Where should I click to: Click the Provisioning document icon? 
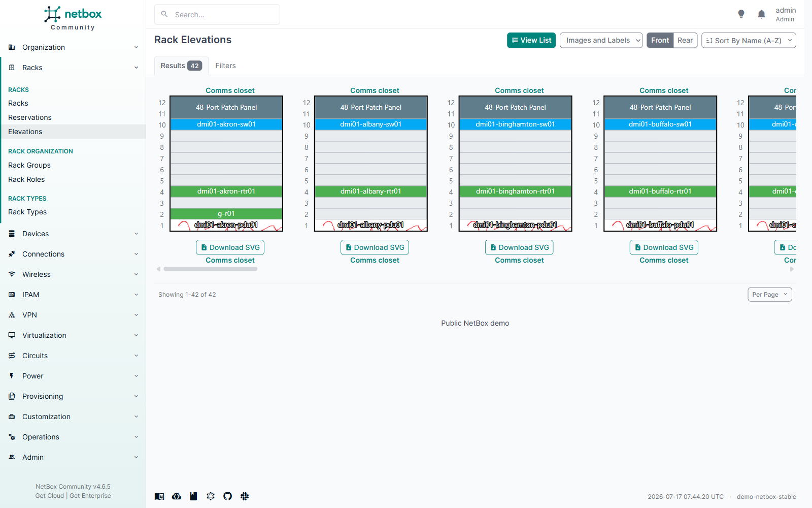coord(12,396)
